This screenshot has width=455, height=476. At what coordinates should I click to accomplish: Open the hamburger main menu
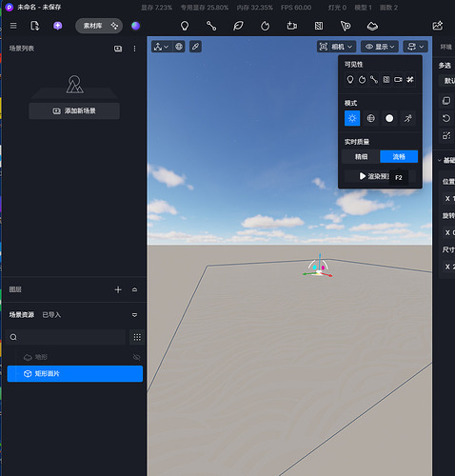(x=13, y=26)
